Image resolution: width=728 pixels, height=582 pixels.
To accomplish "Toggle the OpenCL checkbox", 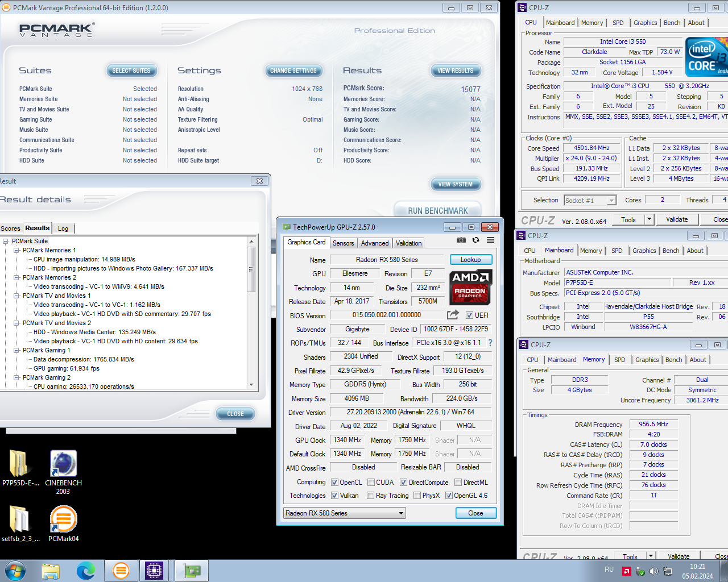I will 334,483.
